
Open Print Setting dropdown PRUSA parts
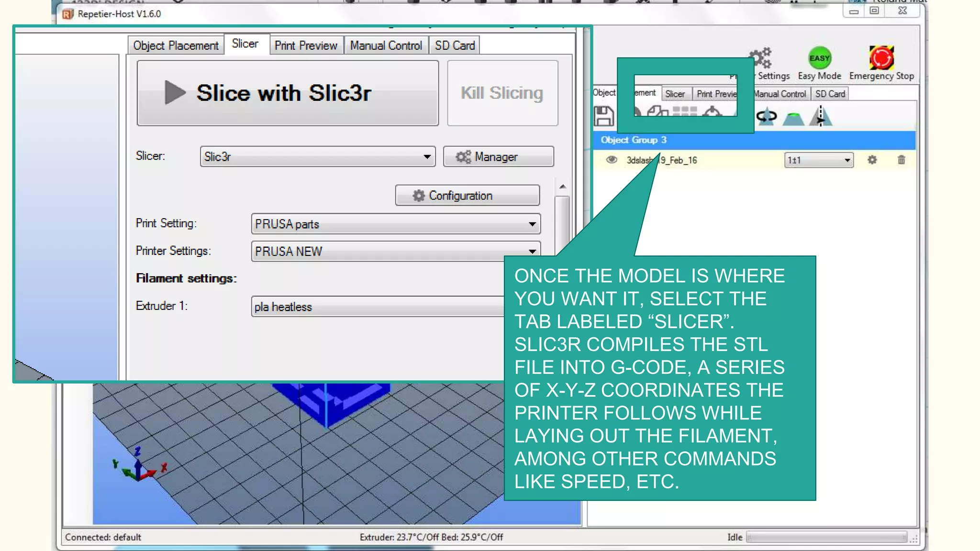tap(396, 224)
